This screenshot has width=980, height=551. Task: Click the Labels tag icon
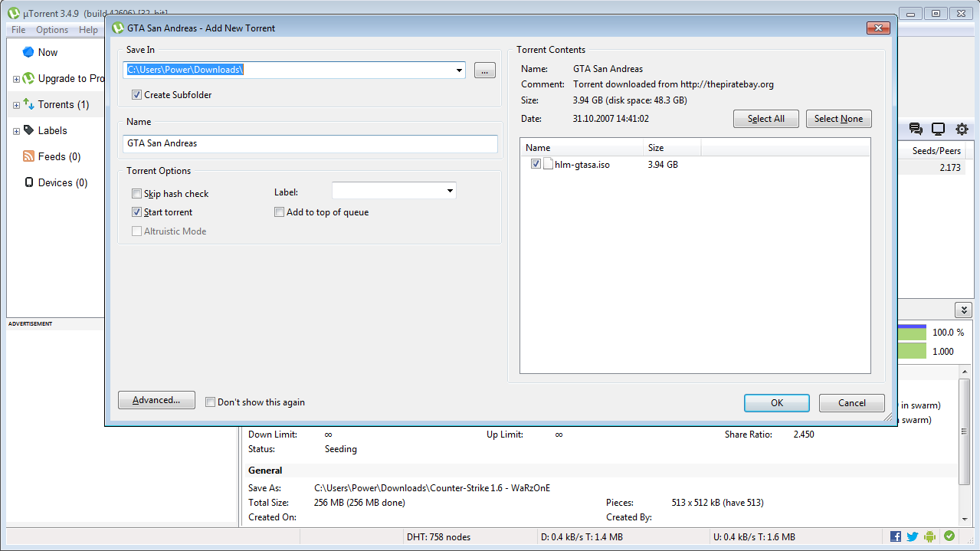pos(28,130)
